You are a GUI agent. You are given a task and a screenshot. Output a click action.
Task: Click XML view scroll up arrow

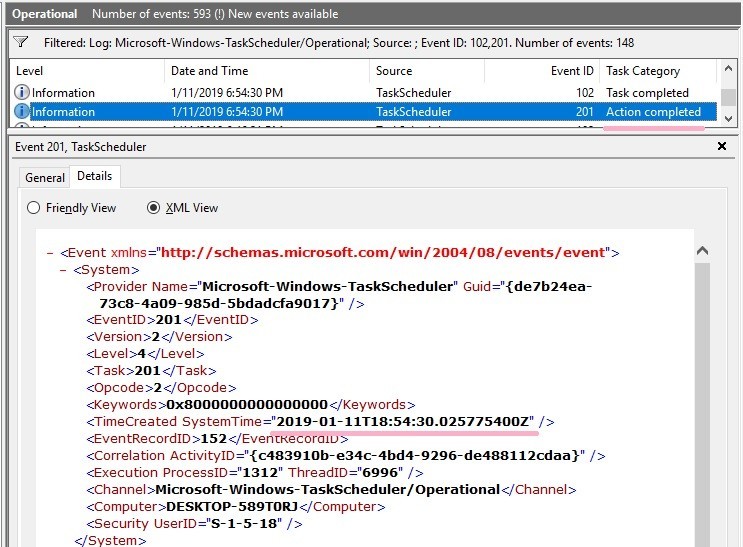[702, 251]
